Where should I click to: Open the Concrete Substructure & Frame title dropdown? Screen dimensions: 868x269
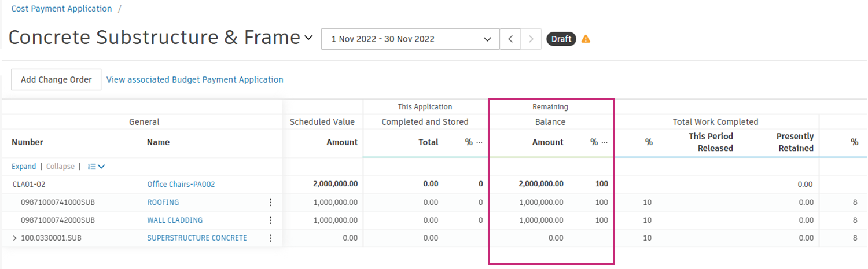[308, 38]
